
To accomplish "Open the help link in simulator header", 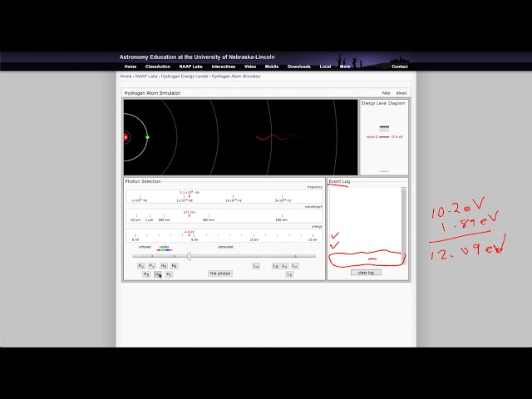I will pyautogui.click(x=386, y=93).
